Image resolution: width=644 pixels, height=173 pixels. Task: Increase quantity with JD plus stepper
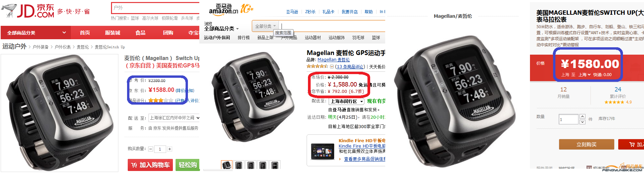(x=170, y=149)
